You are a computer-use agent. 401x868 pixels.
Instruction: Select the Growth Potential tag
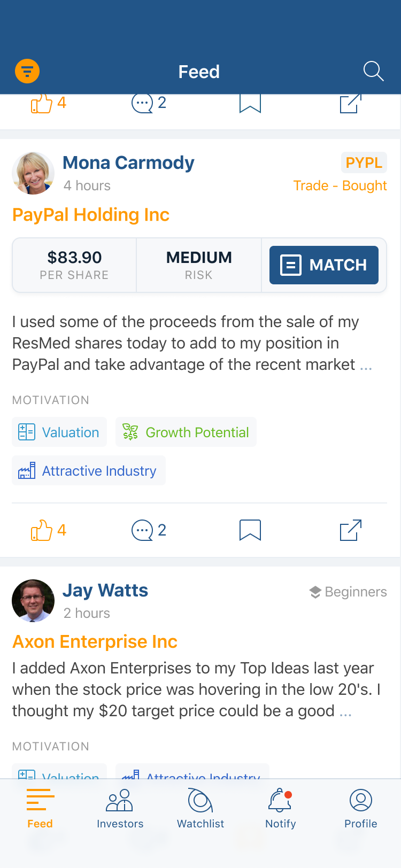186,432
